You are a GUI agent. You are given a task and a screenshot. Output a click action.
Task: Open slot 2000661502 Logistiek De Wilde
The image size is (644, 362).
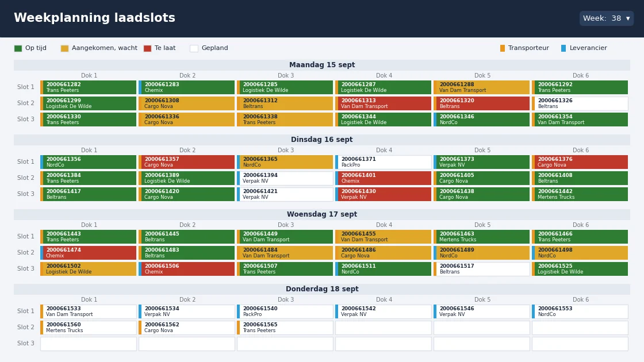coord(89,269)
